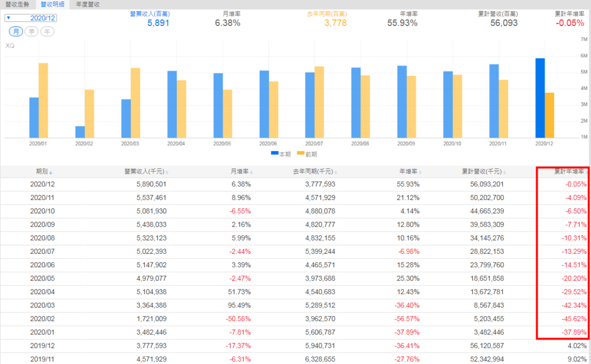Click 15.28% 年增率 in the 2020/06 row
Image resolution: width=591 pixels, height=364 pixels.
pos(408,265)
